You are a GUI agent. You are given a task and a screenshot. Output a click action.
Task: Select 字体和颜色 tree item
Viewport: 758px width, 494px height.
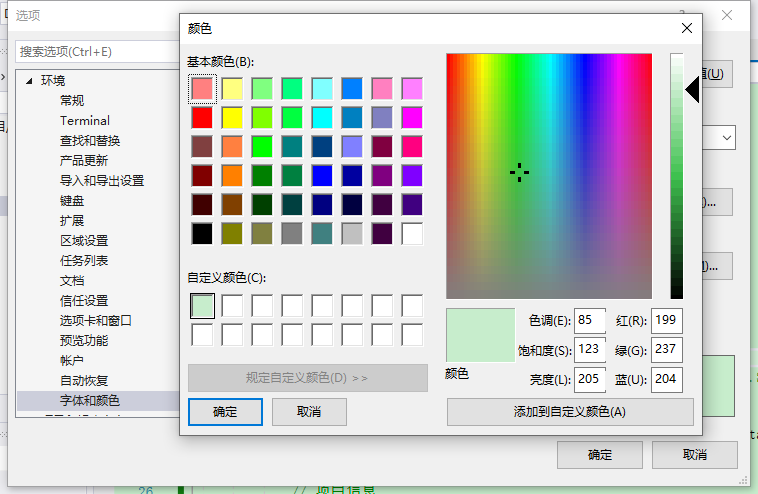[x=89, y=400]
